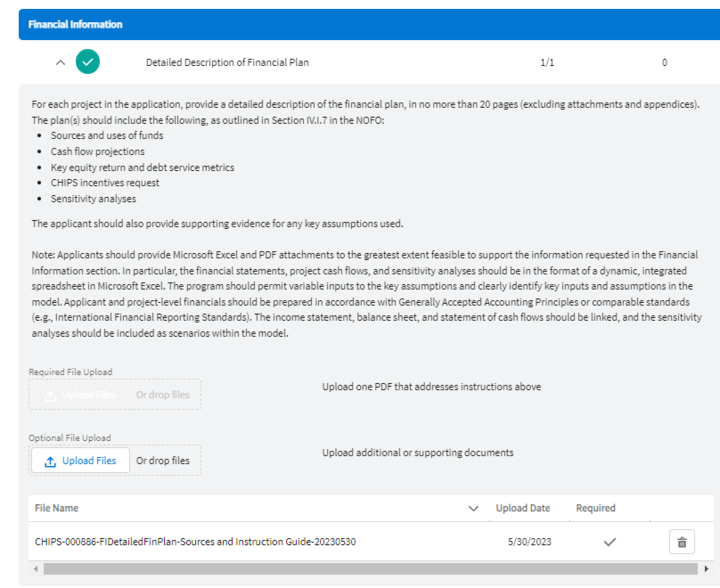Open the File Name column sort dropdown arrow
The height and width of the screenshot is (588, 720).
pos(473,509)
